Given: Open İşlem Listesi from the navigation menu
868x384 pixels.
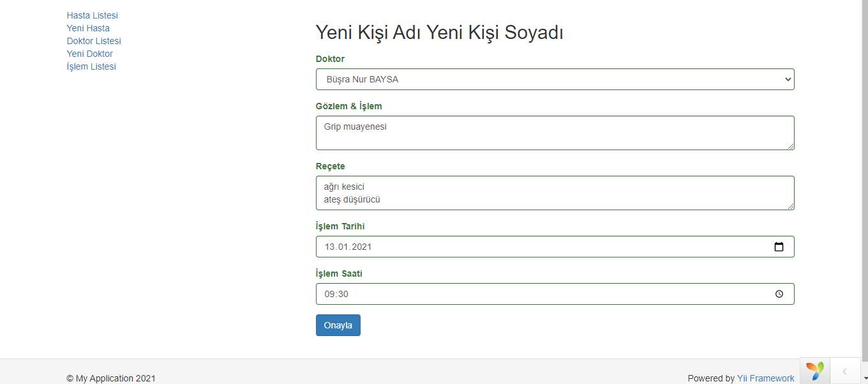Looking at the screenshot, I should click(91, 66).
